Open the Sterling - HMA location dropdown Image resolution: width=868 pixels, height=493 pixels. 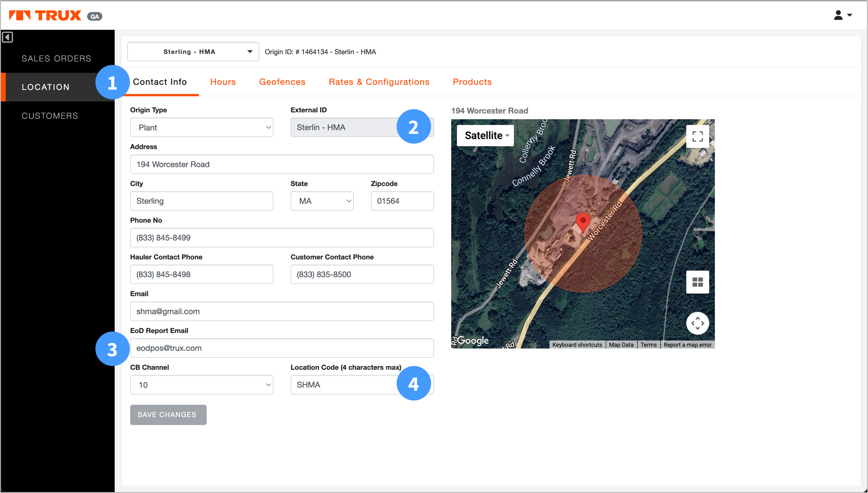pos(193,51)
